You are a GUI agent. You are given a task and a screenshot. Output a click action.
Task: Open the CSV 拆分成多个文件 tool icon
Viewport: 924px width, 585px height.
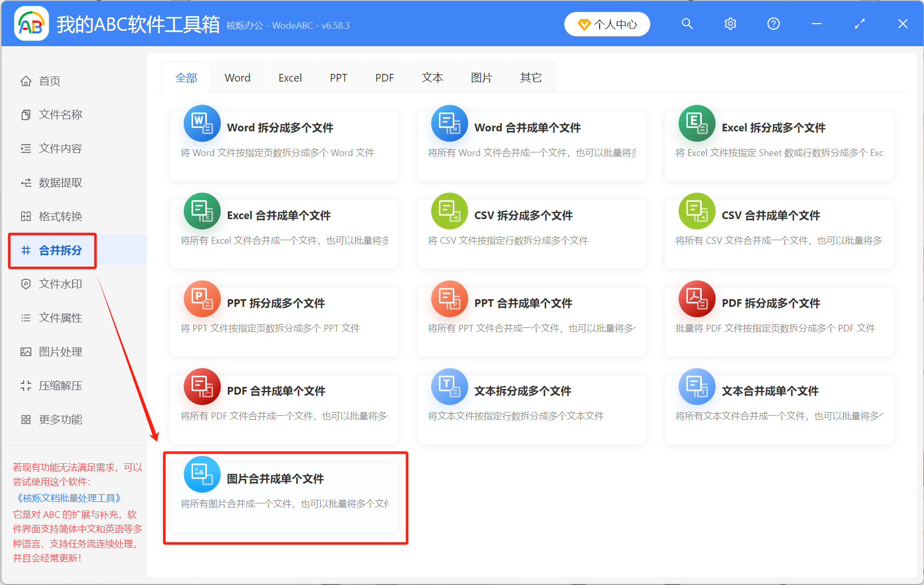pos(449,211)
